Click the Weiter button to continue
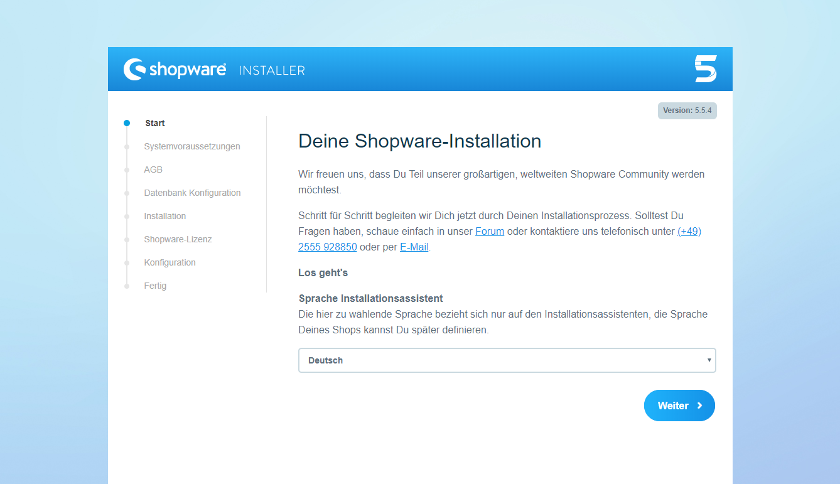840x484 pixels. (x=679, y=406)
